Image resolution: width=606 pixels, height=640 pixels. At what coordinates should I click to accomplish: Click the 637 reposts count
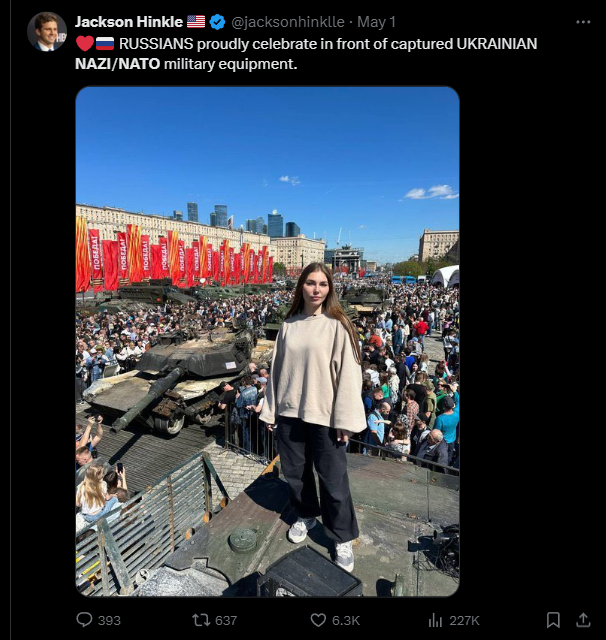pos(226,620)
